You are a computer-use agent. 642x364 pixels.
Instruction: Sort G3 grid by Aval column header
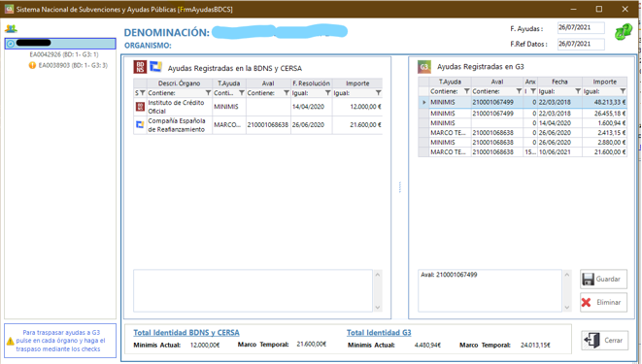[497, 82]
